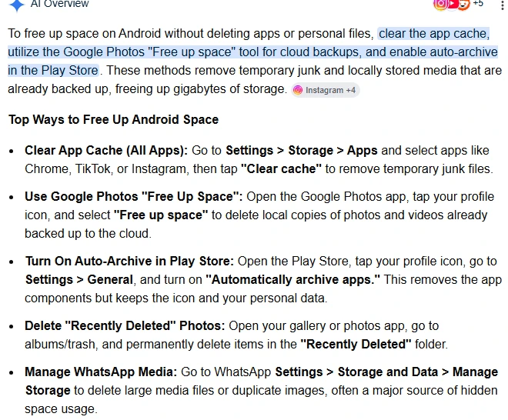This screenshot has height=420, width=508.
Task: Click bold text 'Turn On Auto-Archive in Play Store:'
Action: (129, 262)
